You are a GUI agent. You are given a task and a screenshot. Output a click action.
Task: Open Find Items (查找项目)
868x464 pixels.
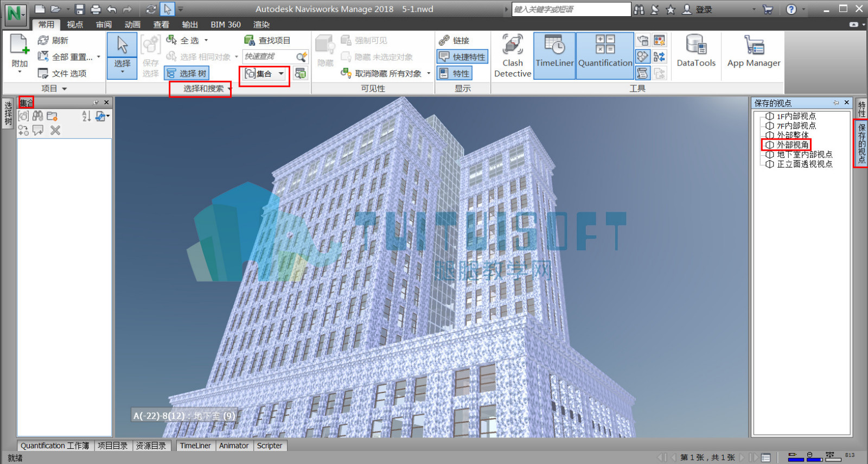(267, 40)
